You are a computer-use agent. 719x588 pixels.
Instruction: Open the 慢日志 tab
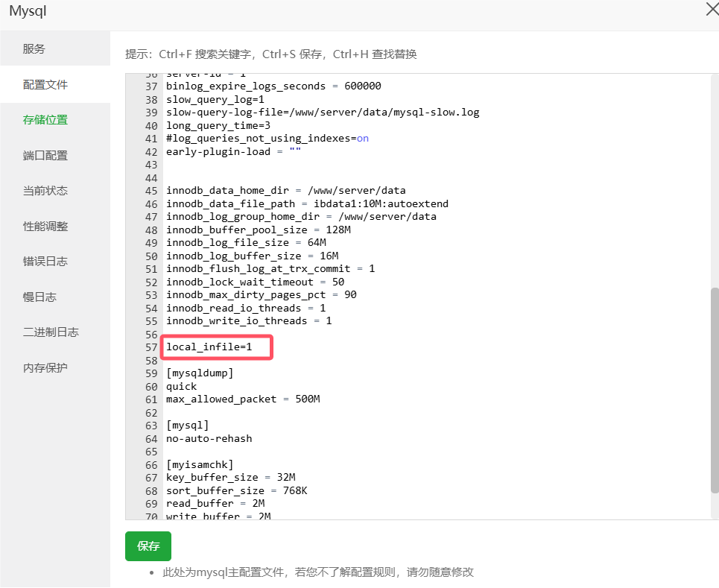[39, 297]
